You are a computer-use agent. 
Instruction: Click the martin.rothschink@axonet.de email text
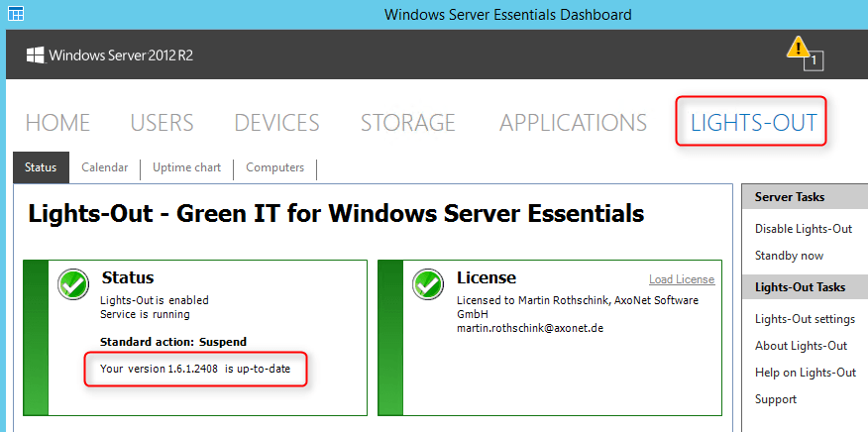530,328
